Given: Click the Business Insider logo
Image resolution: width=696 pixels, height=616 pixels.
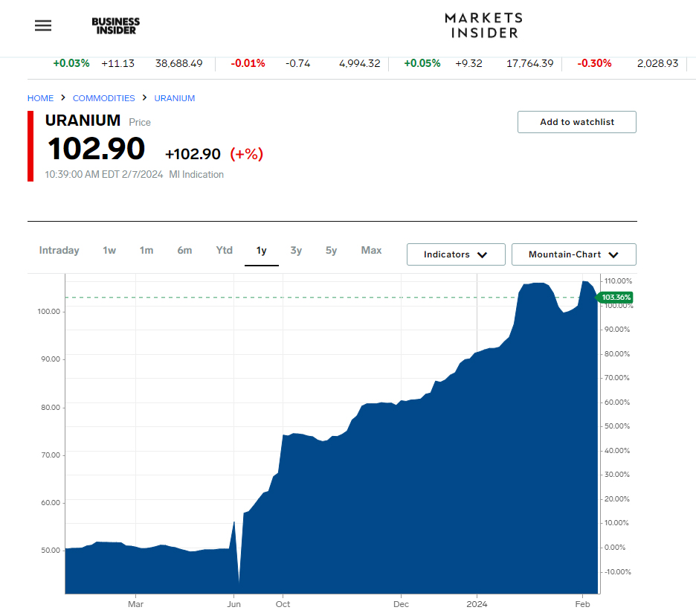Looking at the screenshot, I should tap(115, 25).
